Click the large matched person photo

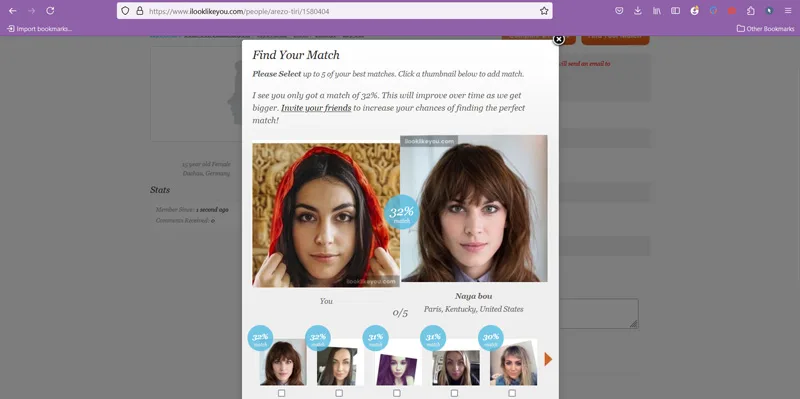tap(474, 209)
